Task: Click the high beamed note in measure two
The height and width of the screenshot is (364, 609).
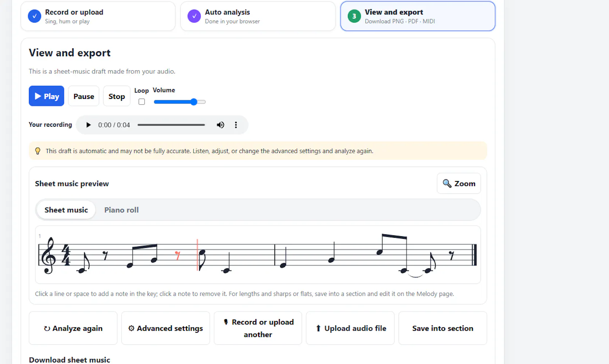Action: click(x=379, y=252)
